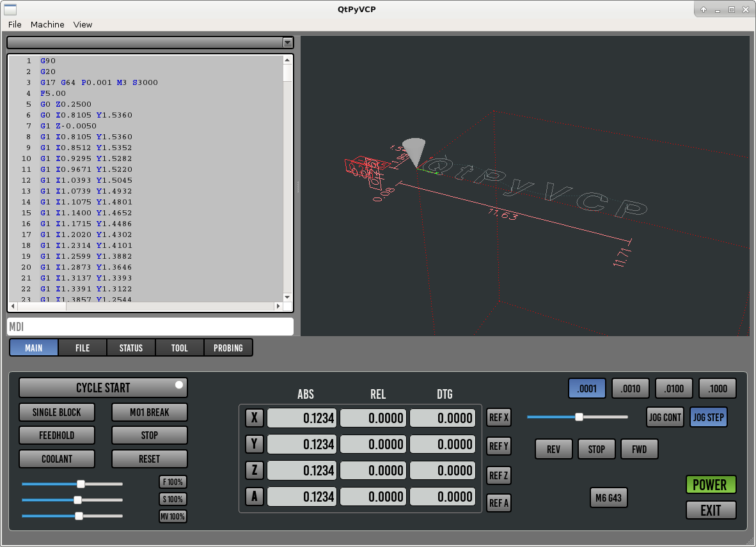Toggle the green POWER button
The image size is (756, 547).
pos(711,484)
